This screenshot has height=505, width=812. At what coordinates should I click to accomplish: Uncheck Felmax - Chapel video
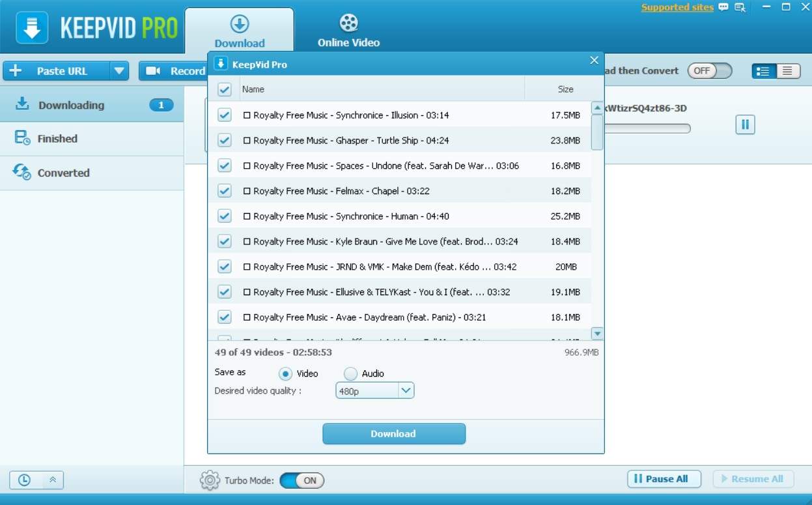coord(224,191)
